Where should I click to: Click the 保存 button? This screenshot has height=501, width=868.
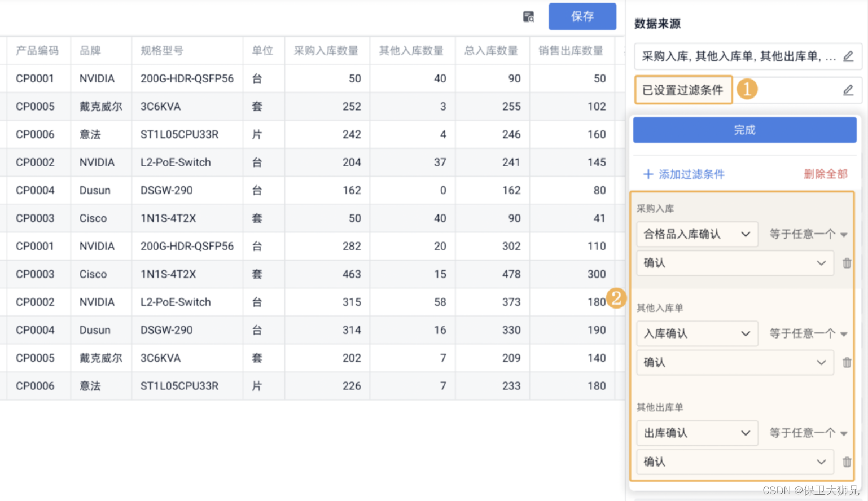582,16
